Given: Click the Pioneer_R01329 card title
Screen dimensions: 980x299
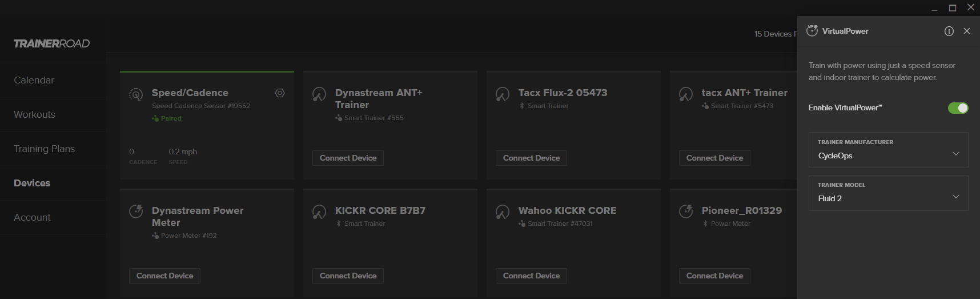Looking at the screenshot, I should coord(742,210).
